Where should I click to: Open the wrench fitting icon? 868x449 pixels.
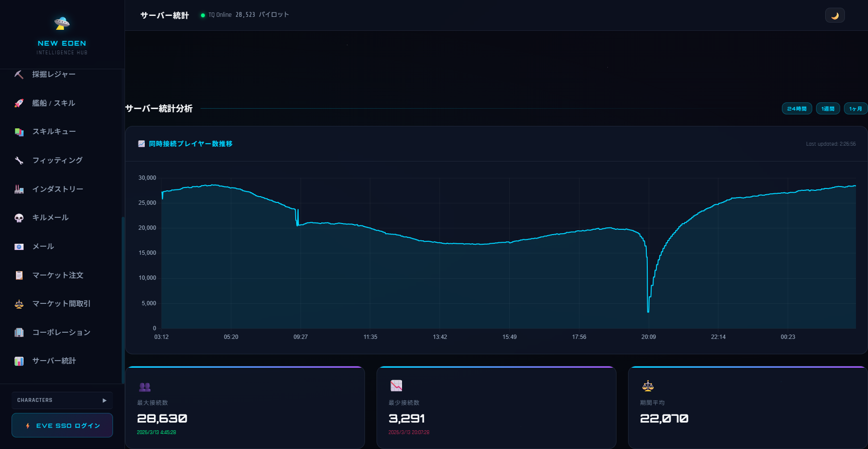point(19,161)
